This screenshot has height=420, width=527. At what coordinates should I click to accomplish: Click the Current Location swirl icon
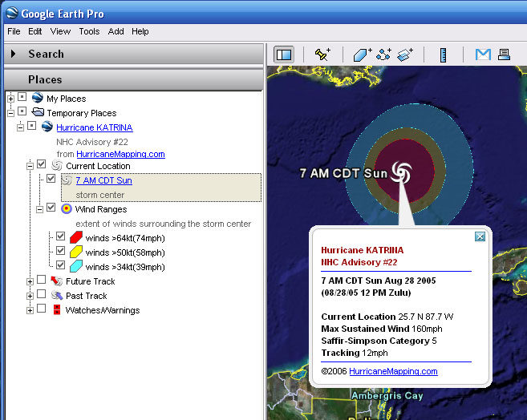pyautogui.click(x=57, y=165)
